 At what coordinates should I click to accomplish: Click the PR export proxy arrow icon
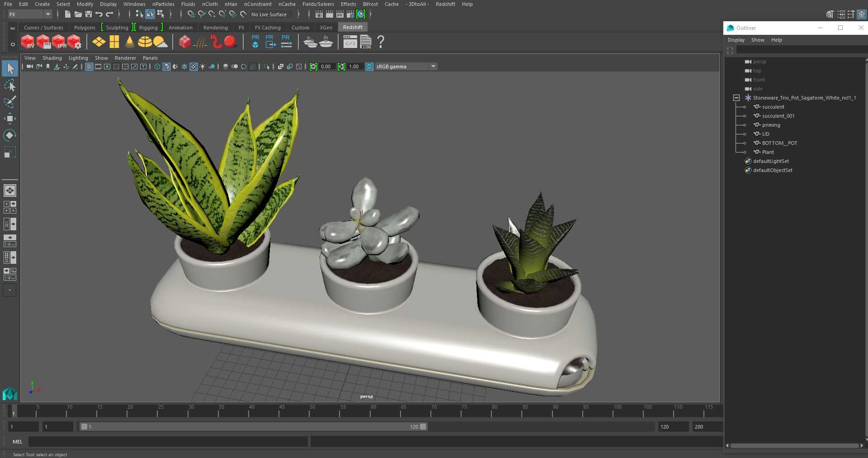270,42
